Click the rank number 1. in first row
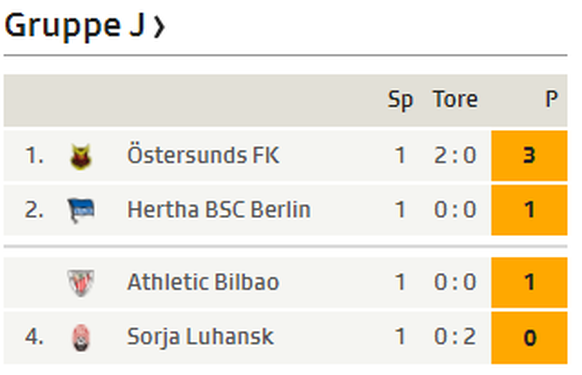The width and height of the screenshot is (582, 375). pyautogui.click(x=34, y=156)
